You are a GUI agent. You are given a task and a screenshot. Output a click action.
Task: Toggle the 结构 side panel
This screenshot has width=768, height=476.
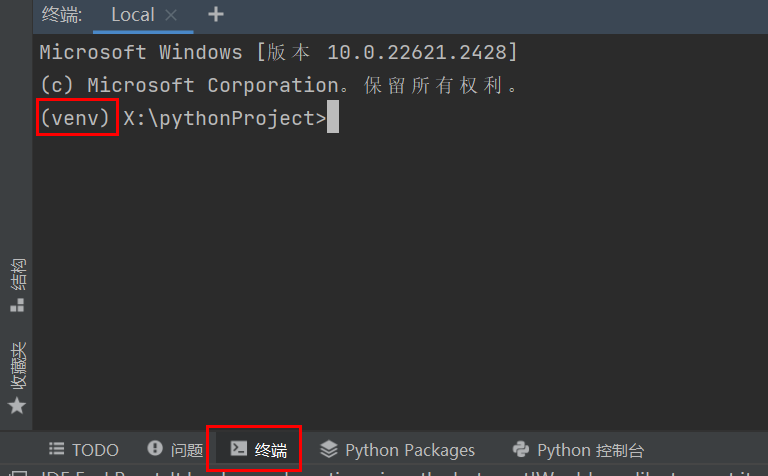(16, 274)
